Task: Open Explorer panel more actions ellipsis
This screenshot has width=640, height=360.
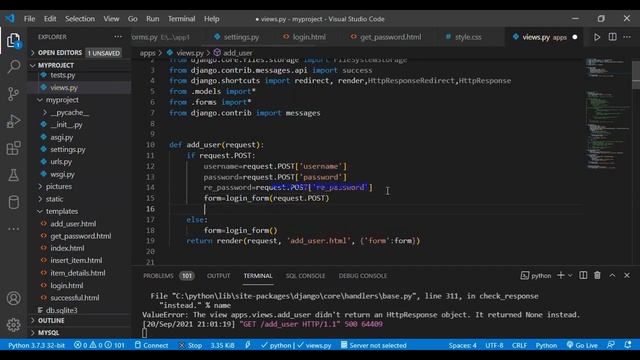Action: (x=118, y=37)
